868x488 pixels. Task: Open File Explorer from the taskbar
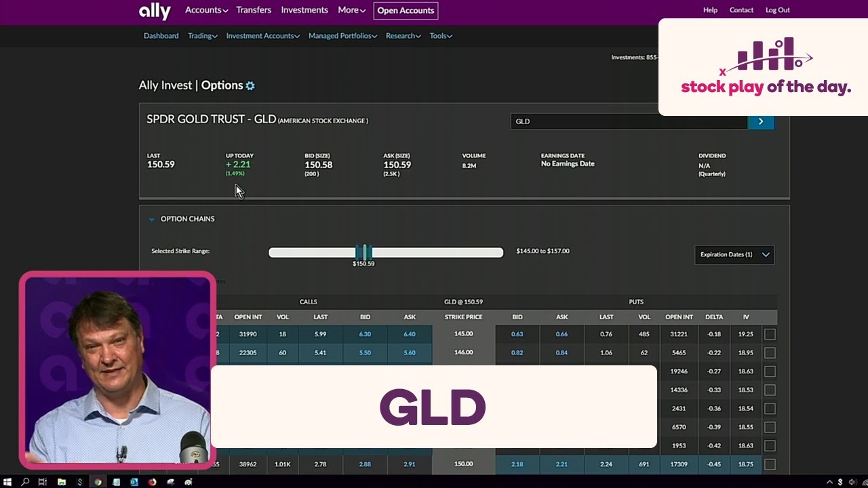click(x=62, y=482)
